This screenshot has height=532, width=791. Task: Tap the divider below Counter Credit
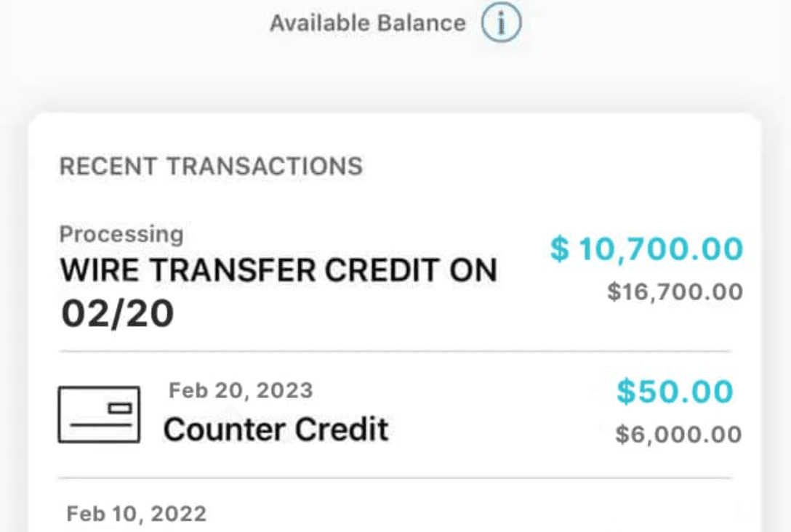395,477
